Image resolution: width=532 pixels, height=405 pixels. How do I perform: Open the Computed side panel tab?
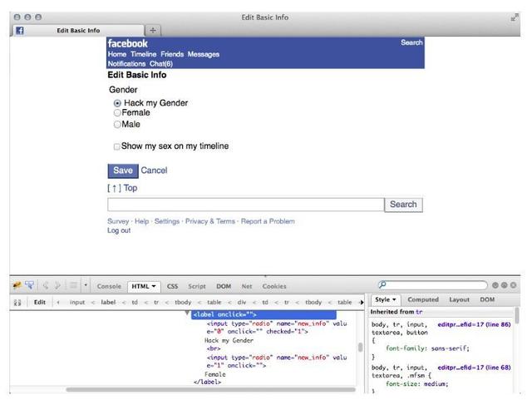422,299
